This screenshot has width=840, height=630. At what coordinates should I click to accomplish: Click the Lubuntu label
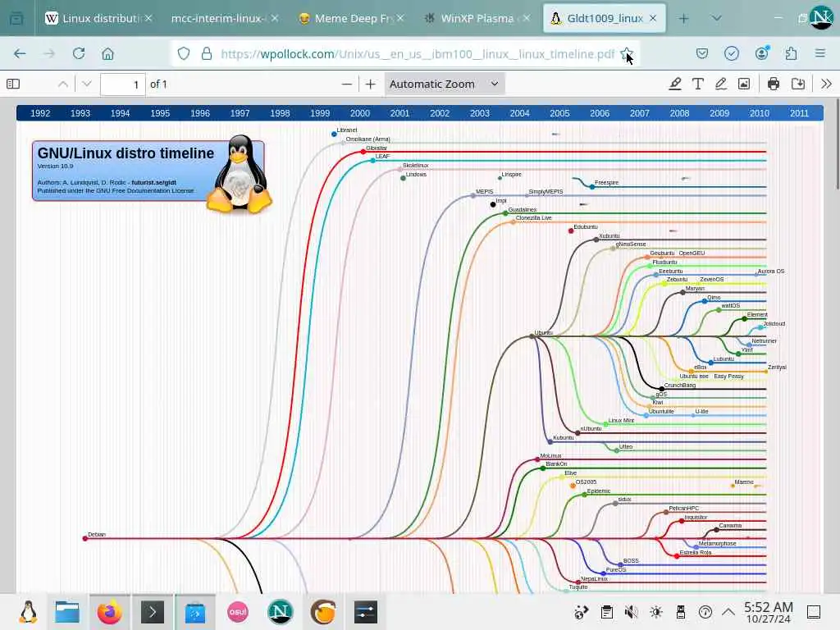(x=724, y=358)
